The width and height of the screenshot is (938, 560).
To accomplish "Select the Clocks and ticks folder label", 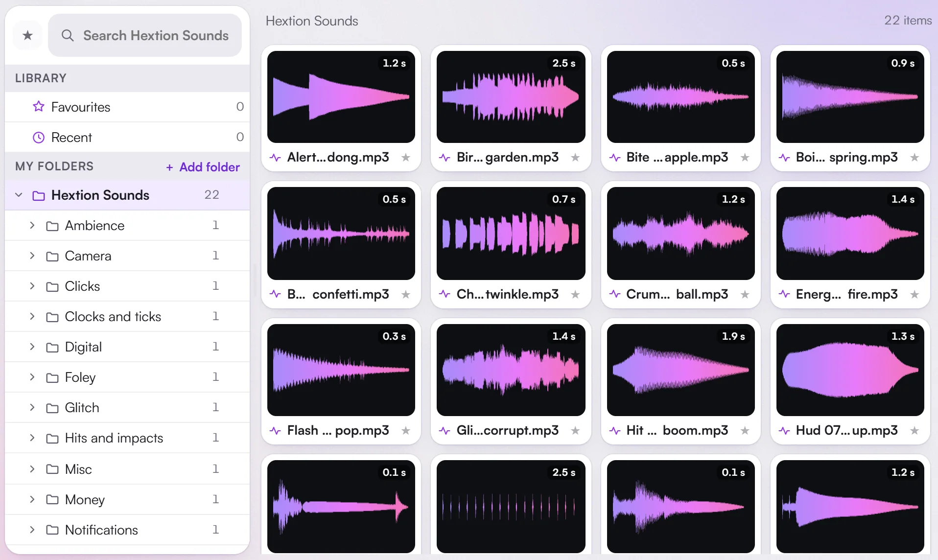I will [113, 316].
